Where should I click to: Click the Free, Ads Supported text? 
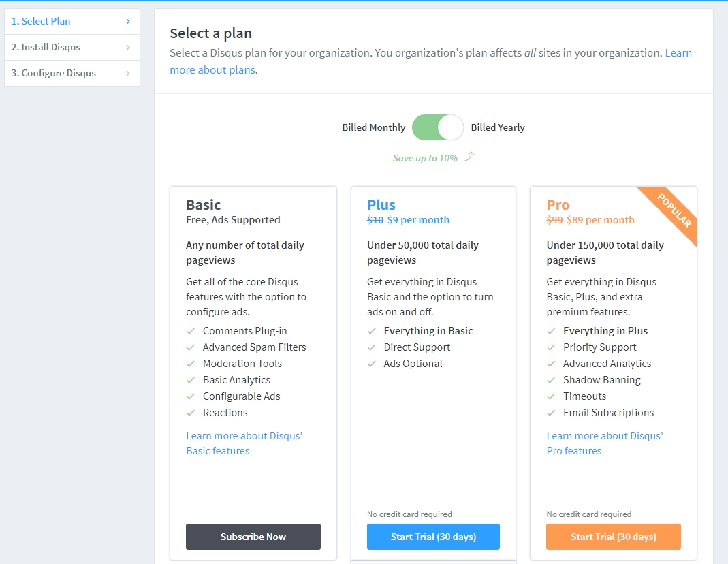233,220
